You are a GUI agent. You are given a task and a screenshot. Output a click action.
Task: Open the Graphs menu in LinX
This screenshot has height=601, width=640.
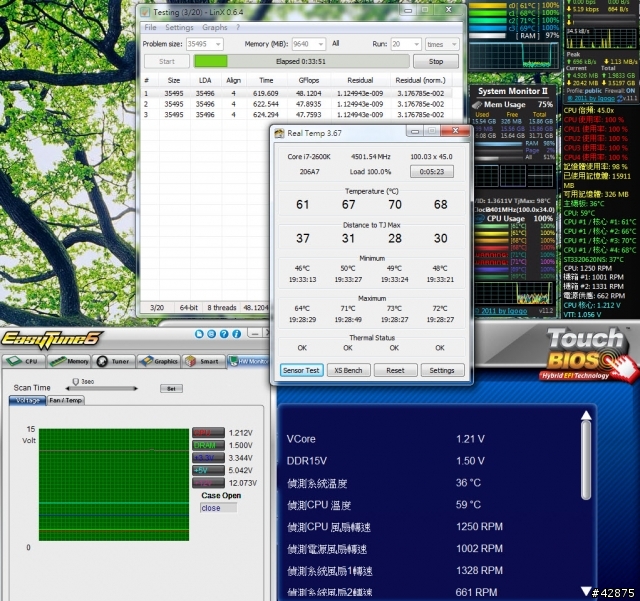click(x=215, y=27)
